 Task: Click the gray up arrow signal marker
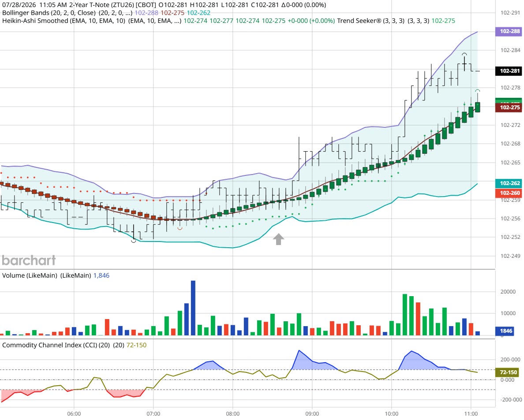[x=278, y=239]
